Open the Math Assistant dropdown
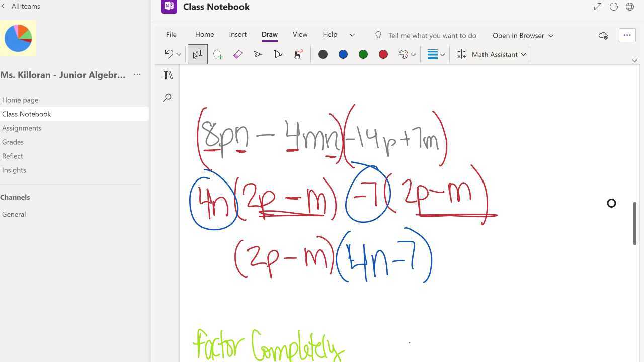The image size is (644, 362). pyautogui.click(x=522, y=54)
